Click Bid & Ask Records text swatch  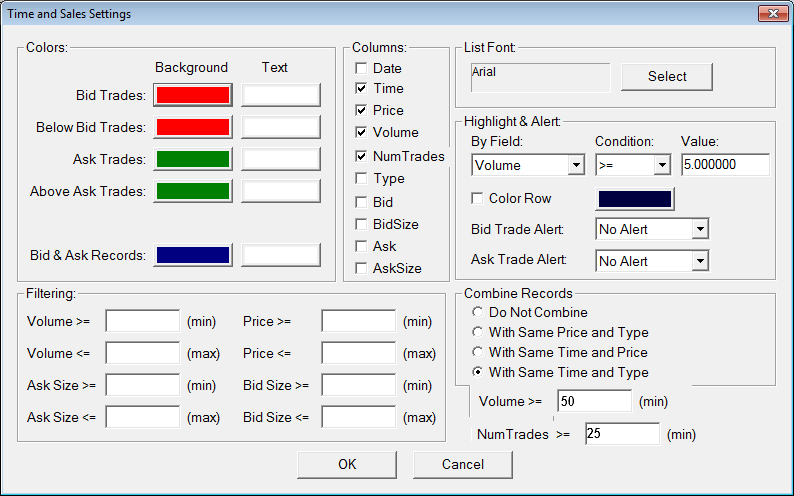pyautogui.click(x=281, y=255)
